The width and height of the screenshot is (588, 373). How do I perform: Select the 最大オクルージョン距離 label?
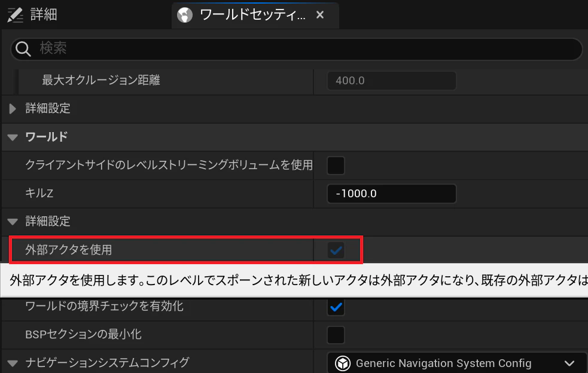[101, 80]
